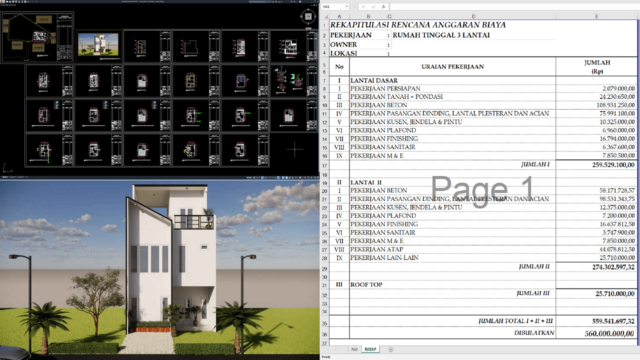Select the 'JUMLAH I' label cell
The height and width of the screenshot is (360, 640).
point(535,164)
